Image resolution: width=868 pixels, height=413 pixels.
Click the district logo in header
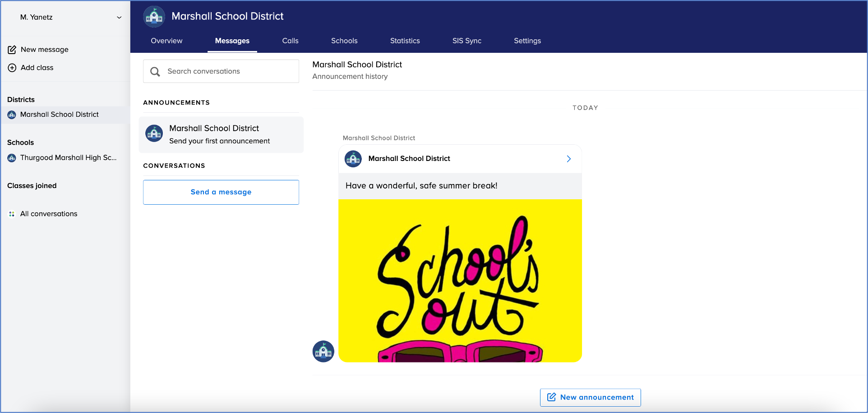(154, 17)
